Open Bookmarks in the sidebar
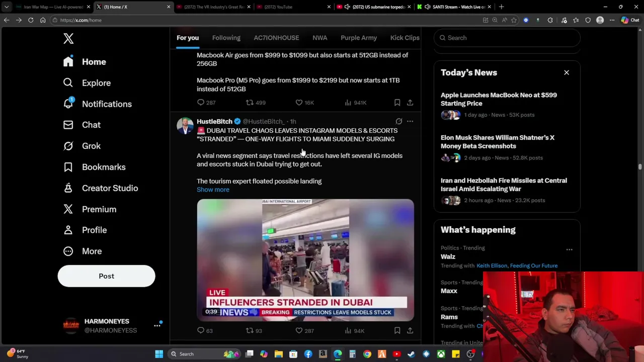 pyautogui.click(x=94, y=167)
